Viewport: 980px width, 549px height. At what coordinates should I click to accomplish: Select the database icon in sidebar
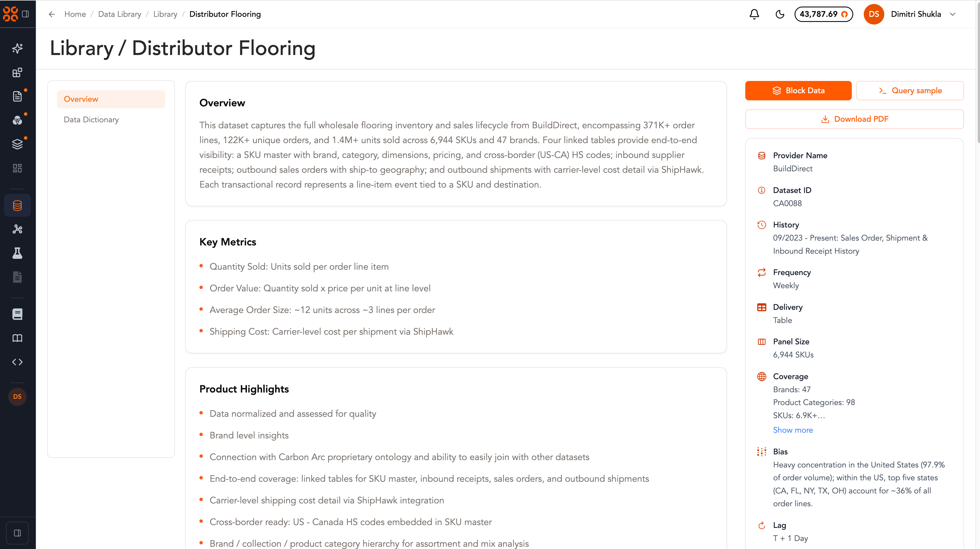(x=17, y=205)
